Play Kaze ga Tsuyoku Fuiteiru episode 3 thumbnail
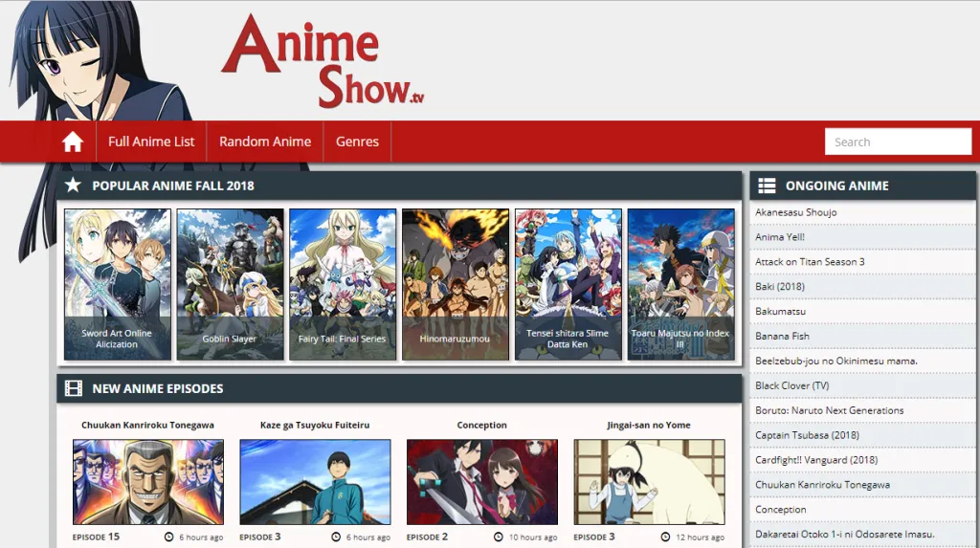Screen dimensions: 980x548 pos(315,482)
